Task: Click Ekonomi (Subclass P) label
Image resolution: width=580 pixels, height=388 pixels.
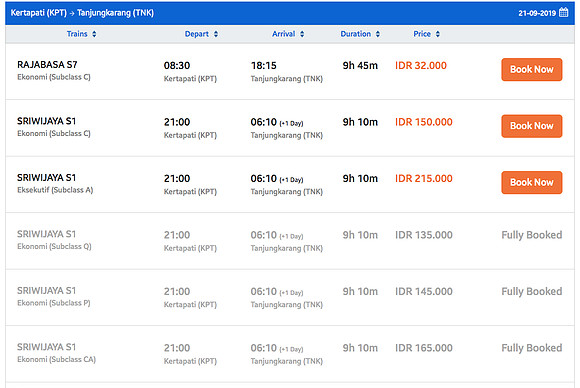Action: coord(54,303)
